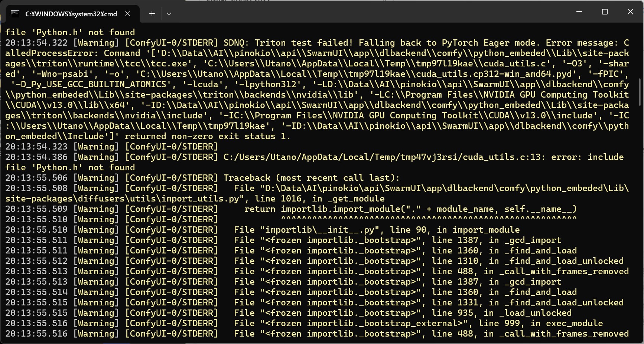The height and width of the screenshot is (344, 644).
Task: Click 'returned non-zero exit status 1.' text
Action: pos(207,136)
